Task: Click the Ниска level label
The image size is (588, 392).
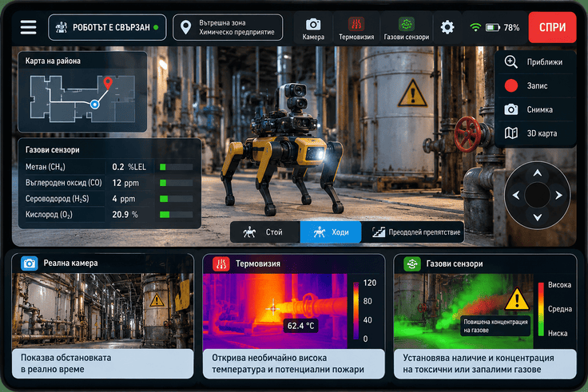Action: (558, 333)
